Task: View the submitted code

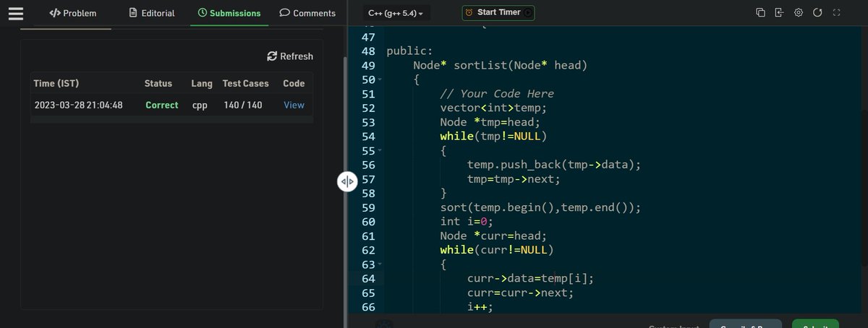Action: pyautogui.click(x=294, y=105)
